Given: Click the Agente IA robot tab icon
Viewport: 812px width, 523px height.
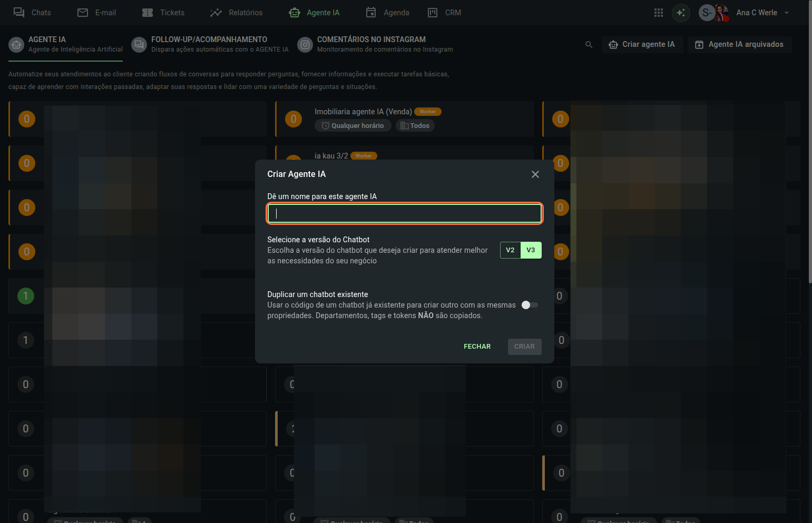Looking at the screenshot, I should (17, 45).
